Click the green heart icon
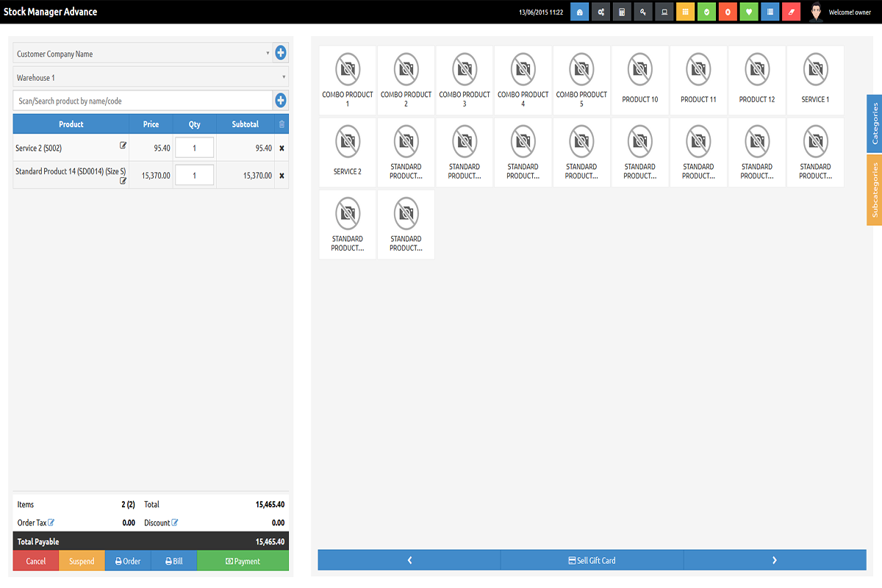Image resolution: width=882 pixels, height=588 pixels. [x=749, y=12]
